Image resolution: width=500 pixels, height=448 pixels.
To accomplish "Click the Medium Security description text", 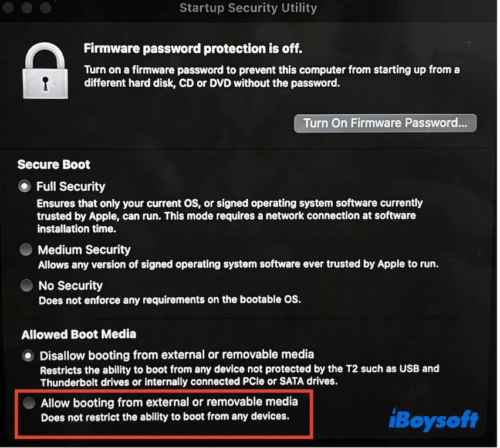I will coord(238,264).
